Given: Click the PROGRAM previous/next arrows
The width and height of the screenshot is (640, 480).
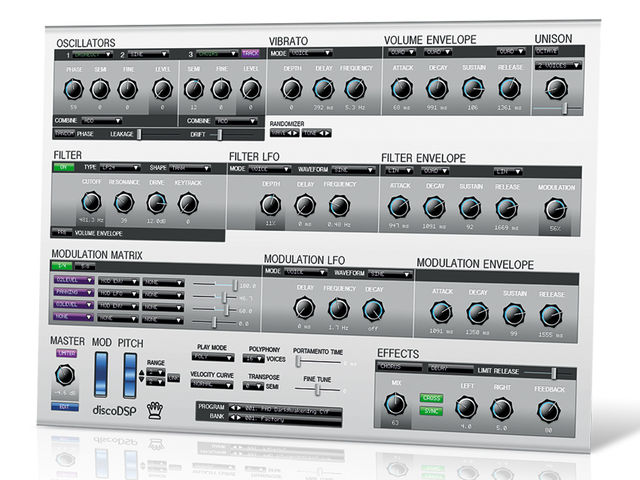Looking at the screenshot, I should click(x=236, y=408).
